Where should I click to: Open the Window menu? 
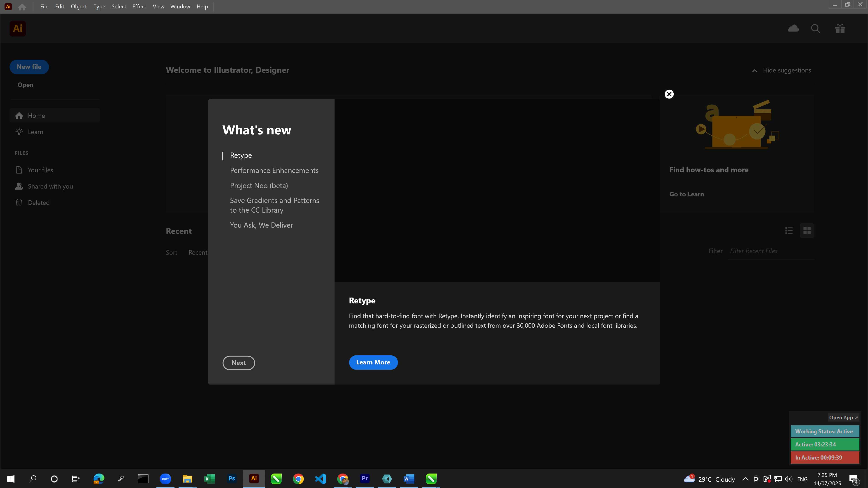click(x=180, y=7)
